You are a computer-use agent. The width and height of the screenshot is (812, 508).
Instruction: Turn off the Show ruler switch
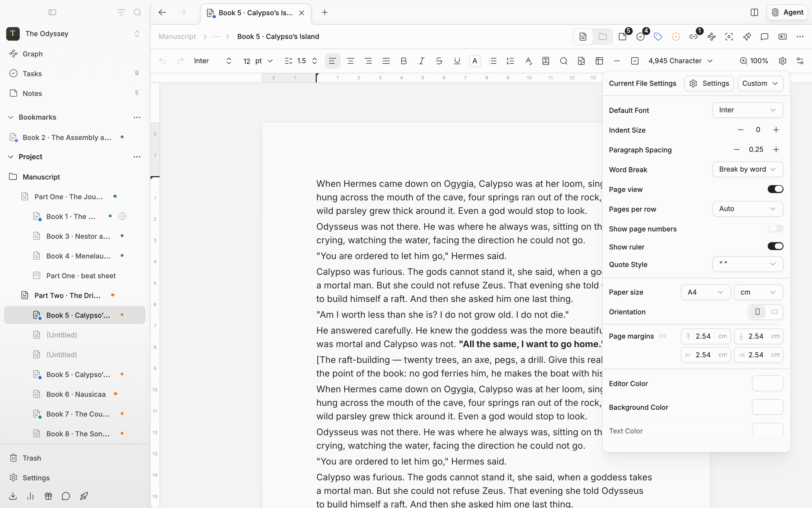point(775,246)
